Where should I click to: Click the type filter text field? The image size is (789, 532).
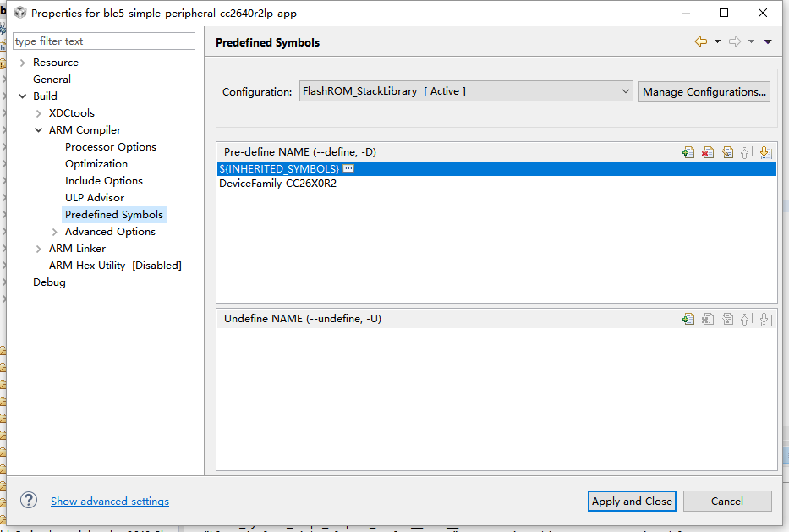click(104, 41)
